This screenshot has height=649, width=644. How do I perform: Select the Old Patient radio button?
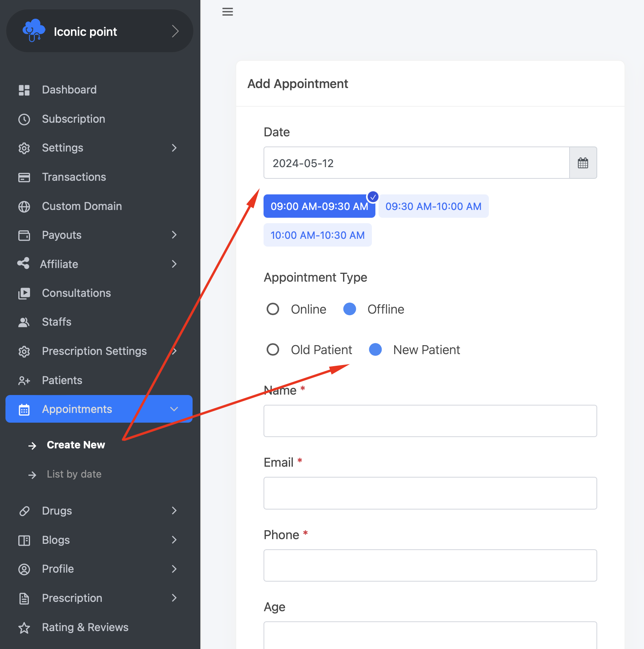coord(273,350)
